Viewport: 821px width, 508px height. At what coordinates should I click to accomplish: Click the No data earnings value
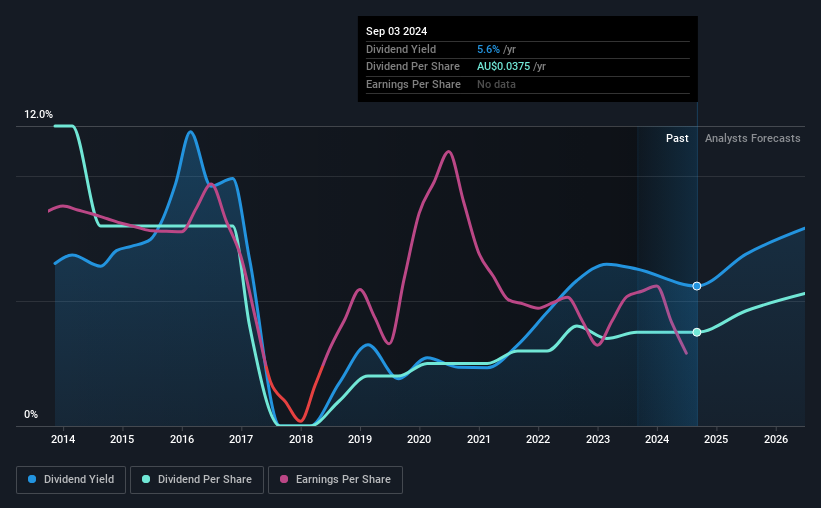coord(496,84)
